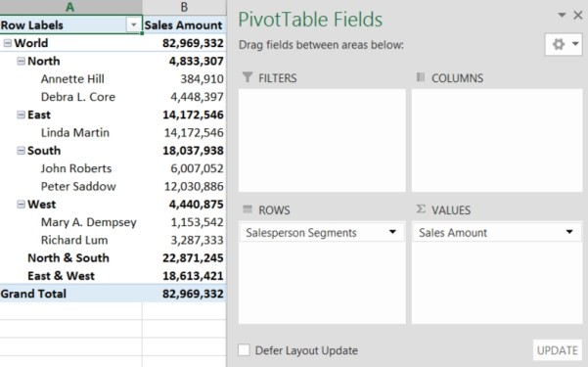The width and height of the screenshot is (588, 367).
Task: Select the Sales Amount header cell
Action: (184, 25)
